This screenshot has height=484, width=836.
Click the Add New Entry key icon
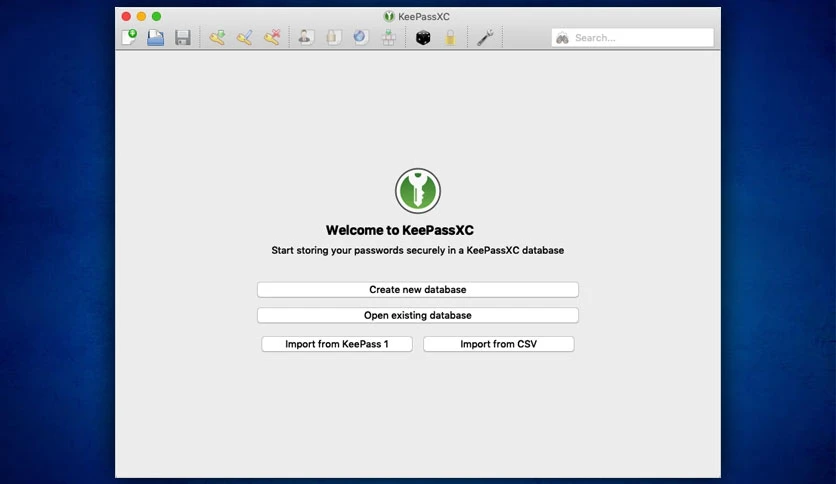(217, 37)
